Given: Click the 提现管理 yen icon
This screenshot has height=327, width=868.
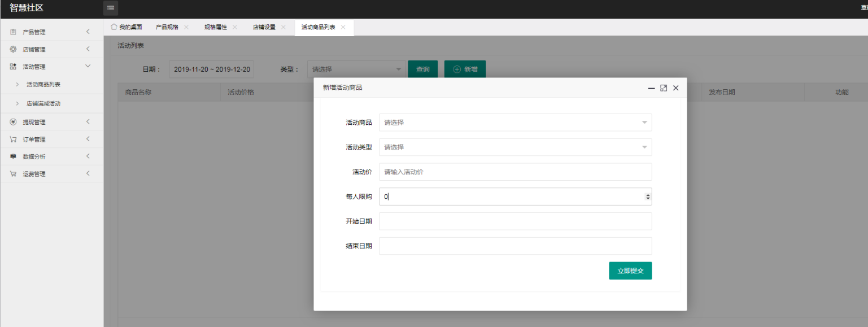Looking at the screenshot, I should [13, 122].
